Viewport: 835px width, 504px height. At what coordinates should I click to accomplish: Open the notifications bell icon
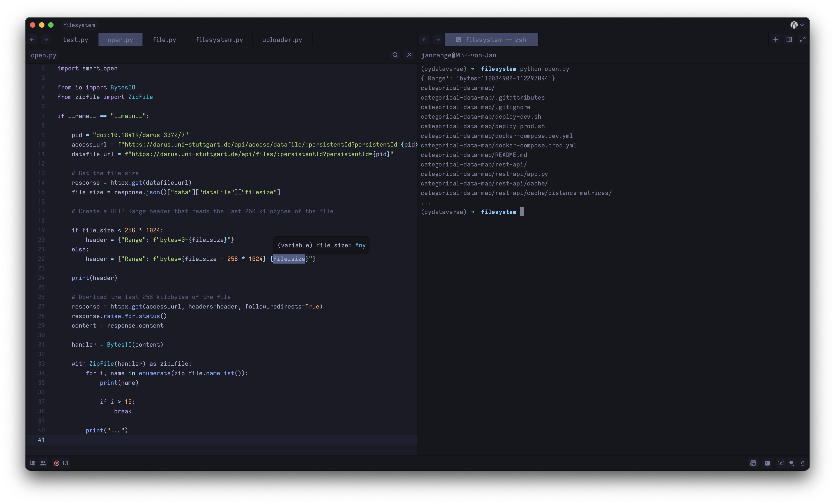click(x=803, y=463)
